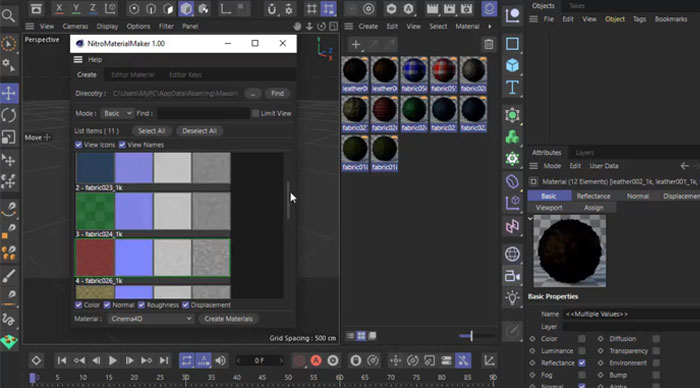Click the search magnifier icon

[8, 16]
